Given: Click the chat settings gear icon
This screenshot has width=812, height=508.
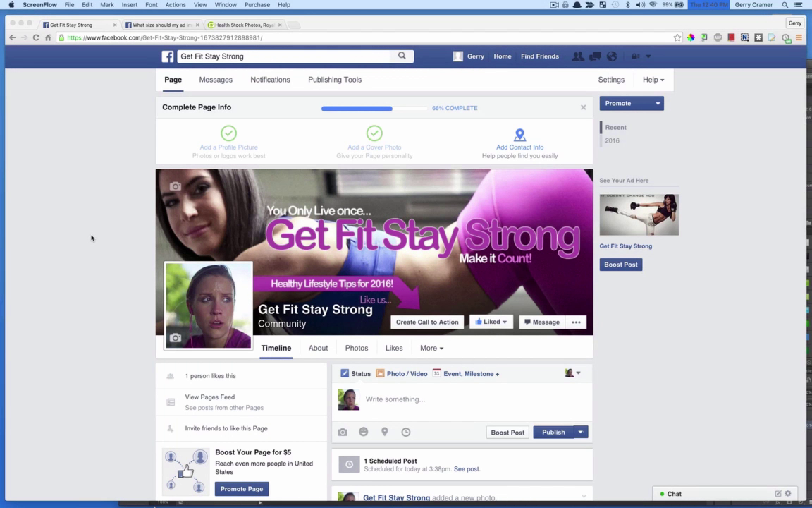Looking at the screenshot, I should click(788, 493).
